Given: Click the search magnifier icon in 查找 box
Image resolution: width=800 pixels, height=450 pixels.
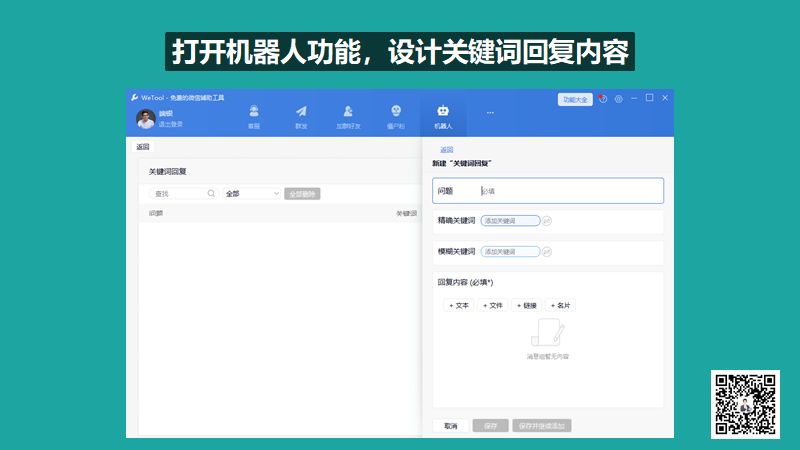Looking at the screenshot, I should click(211, 193).
